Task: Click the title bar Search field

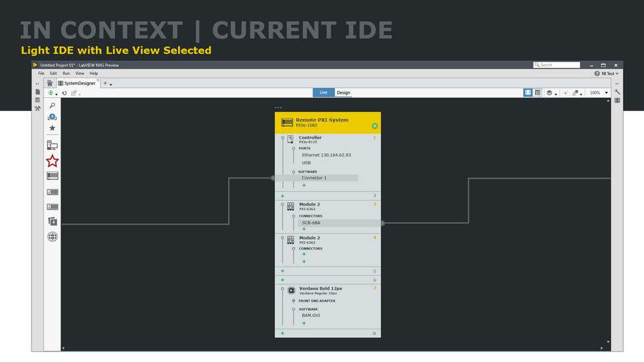Action: point(557,65)
